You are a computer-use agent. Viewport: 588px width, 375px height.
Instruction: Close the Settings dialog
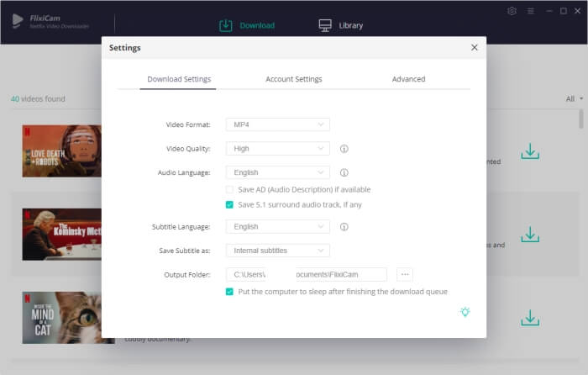[474, 48]
